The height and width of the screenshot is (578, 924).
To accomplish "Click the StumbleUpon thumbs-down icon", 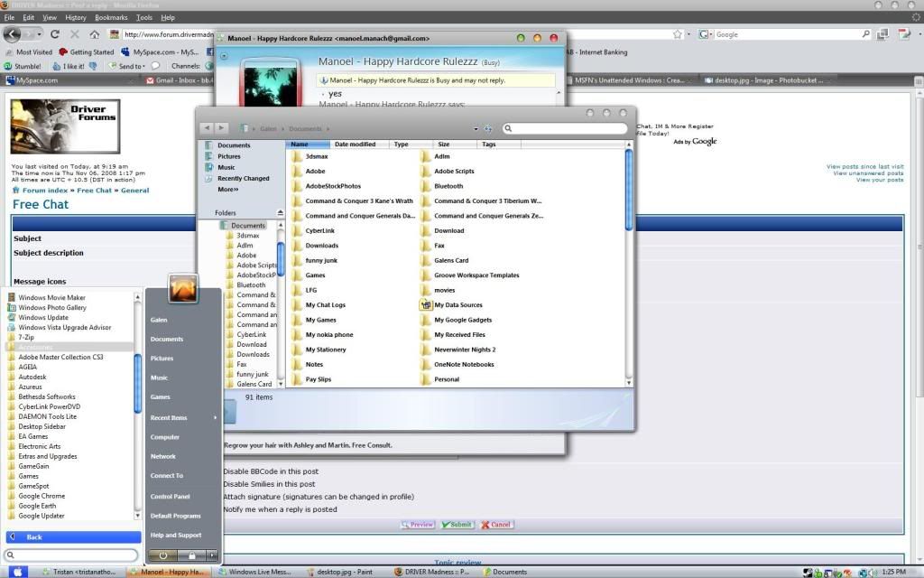I will (93, 66).
